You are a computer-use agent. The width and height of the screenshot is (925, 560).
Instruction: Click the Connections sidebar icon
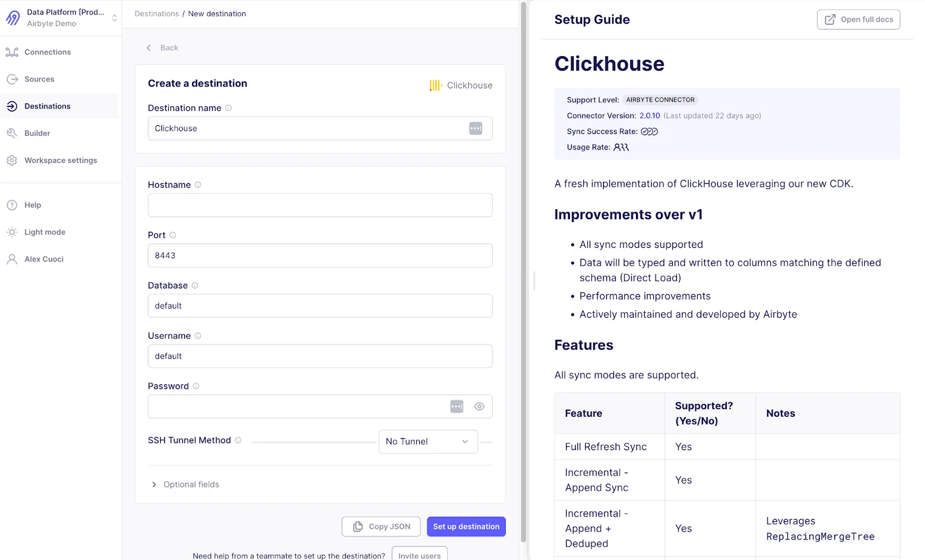12,52
